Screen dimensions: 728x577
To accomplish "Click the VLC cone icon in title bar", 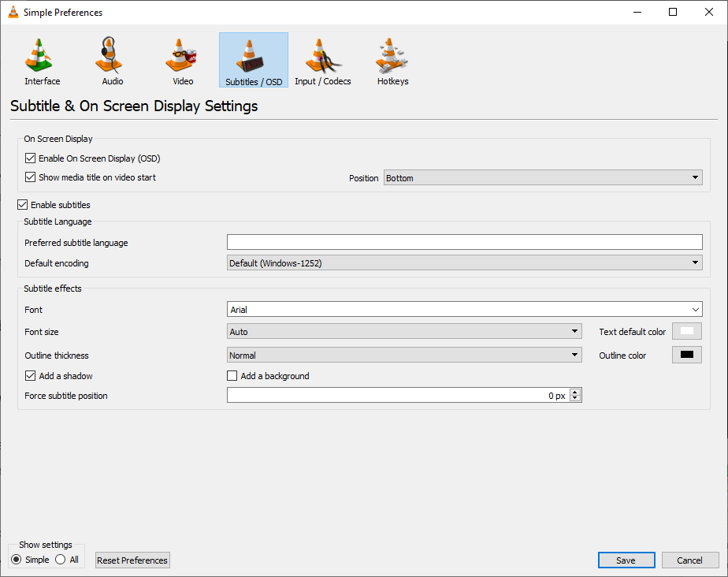I will [x=13, y=12].
